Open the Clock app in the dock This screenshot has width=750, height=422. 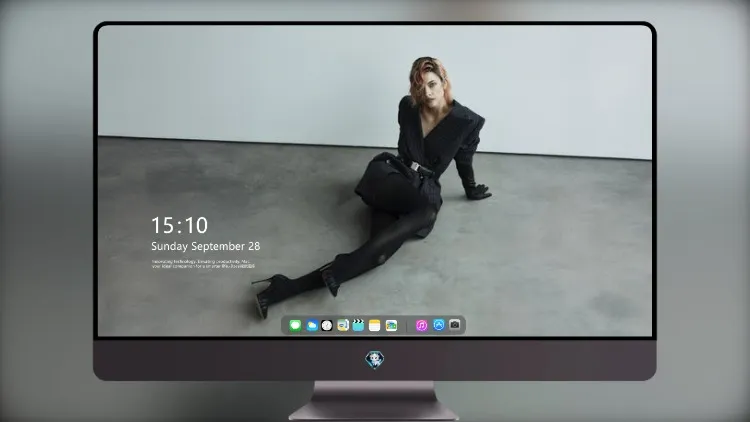(327, 325)
